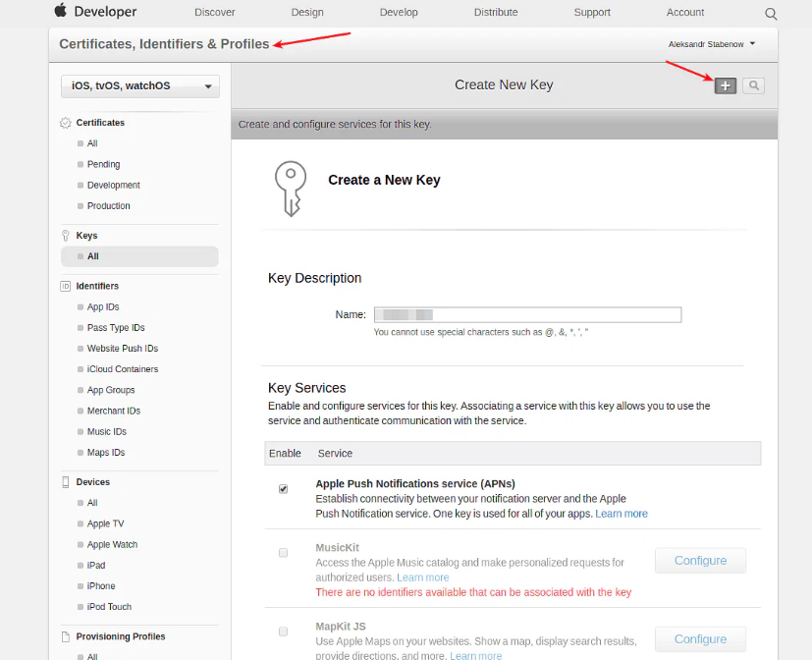Click Configure button for MusicKit
Image resolution: width=812 pixels, height=660 pixels.
click(700, 561)
